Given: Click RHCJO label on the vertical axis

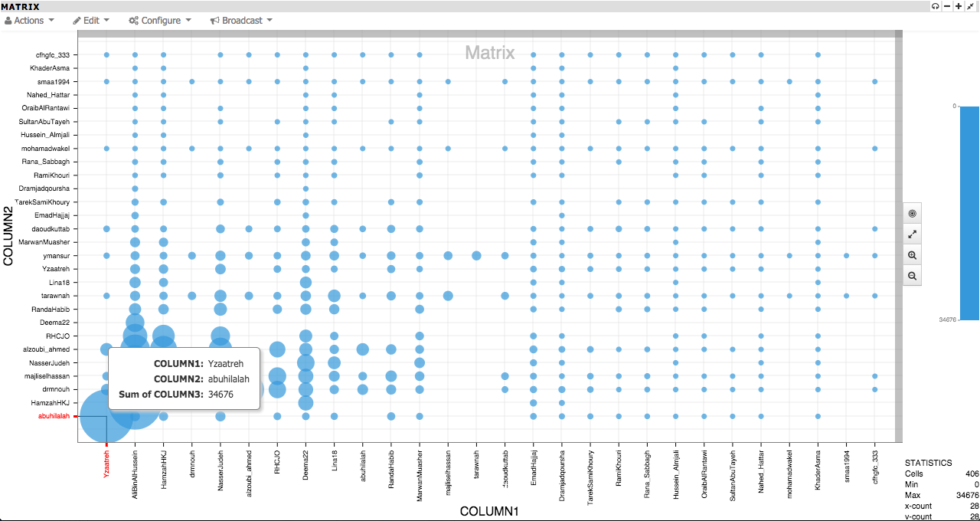Looking at the screenshot, I should coord(58,336).
